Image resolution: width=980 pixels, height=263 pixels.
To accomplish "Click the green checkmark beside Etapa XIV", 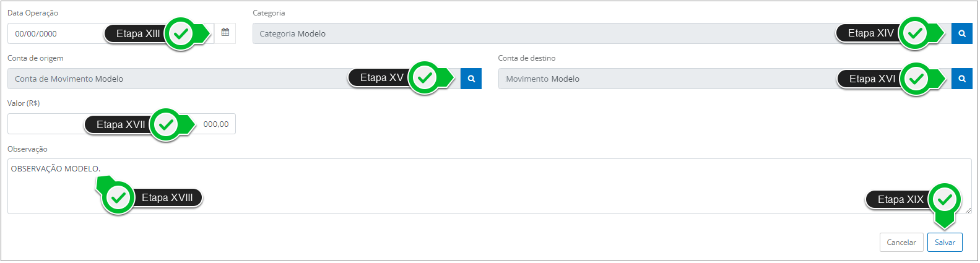I will click(x=915, y=33).
